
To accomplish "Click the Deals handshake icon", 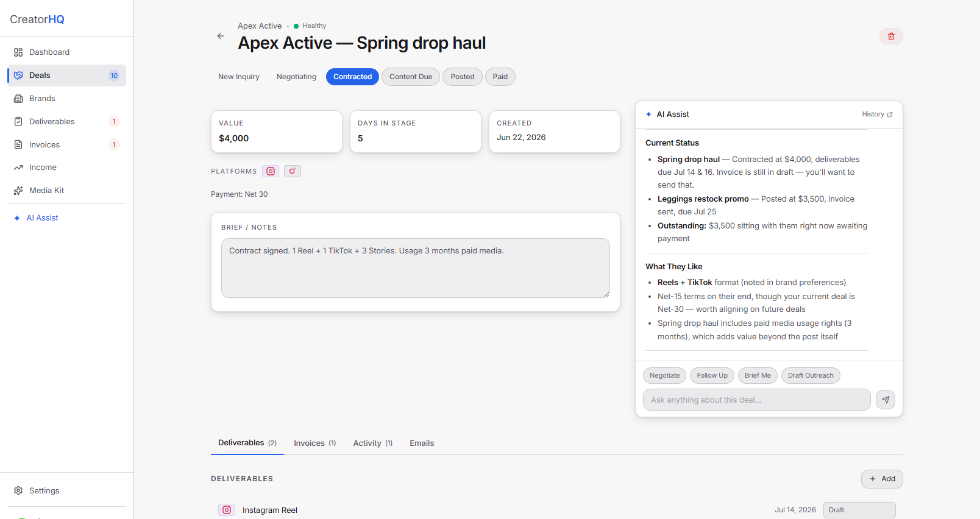I will (x=18, y=76).
